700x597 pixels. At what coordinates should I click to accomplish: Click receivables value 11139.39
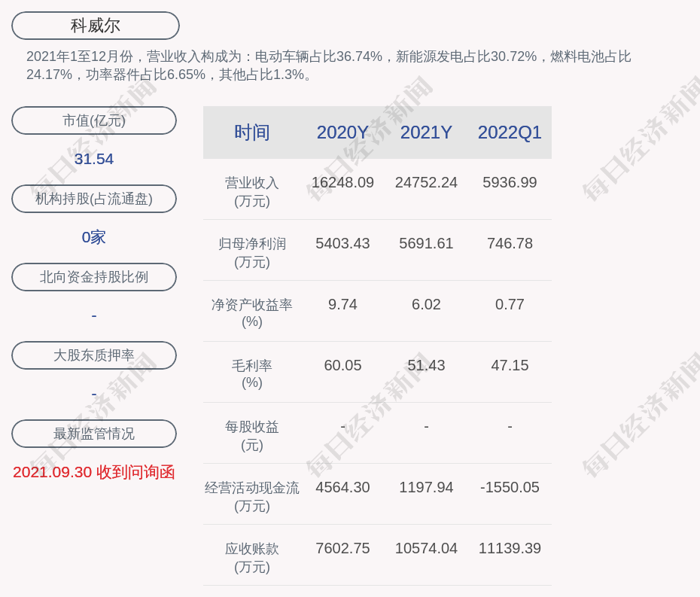tap(510, 548)
